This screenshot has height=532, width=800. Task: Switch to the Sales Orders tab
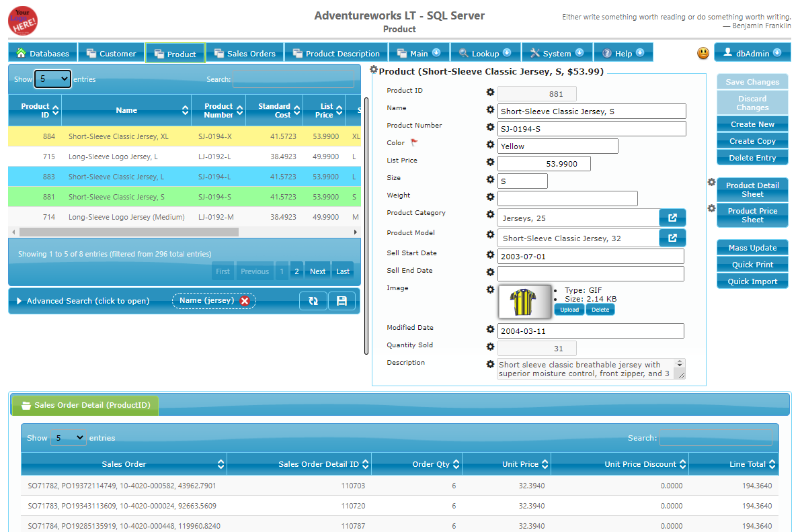tap(245, 52)
